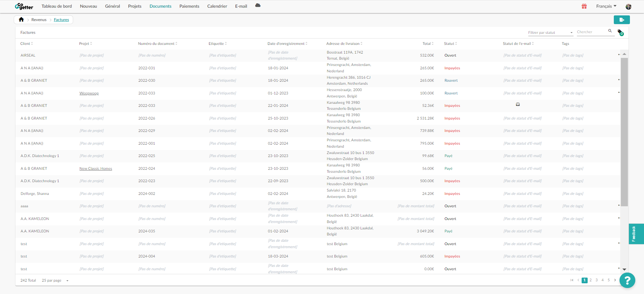The image size is (644, 294).
Task: Click the Feedback side tab
Action: 636,234
